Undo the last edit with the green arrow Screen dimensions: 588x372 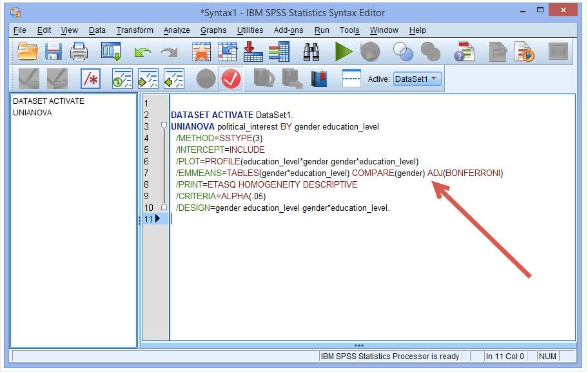click(143, 52)
